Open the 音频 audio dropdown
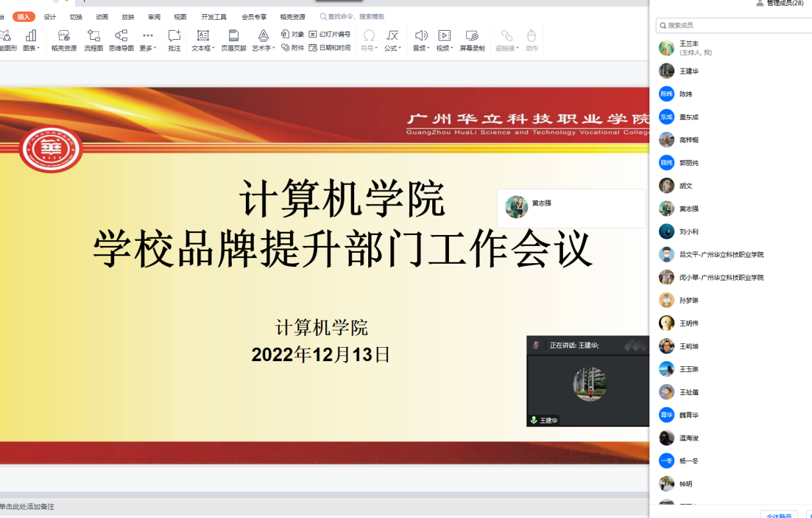 pos(421,40)
